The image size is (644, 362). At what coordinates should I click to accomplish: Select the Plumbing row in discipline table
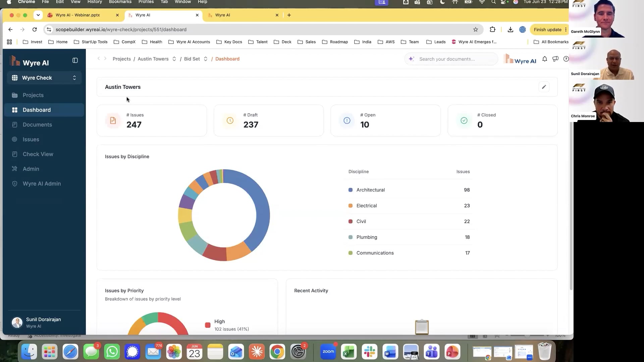(x=409, y=237)
